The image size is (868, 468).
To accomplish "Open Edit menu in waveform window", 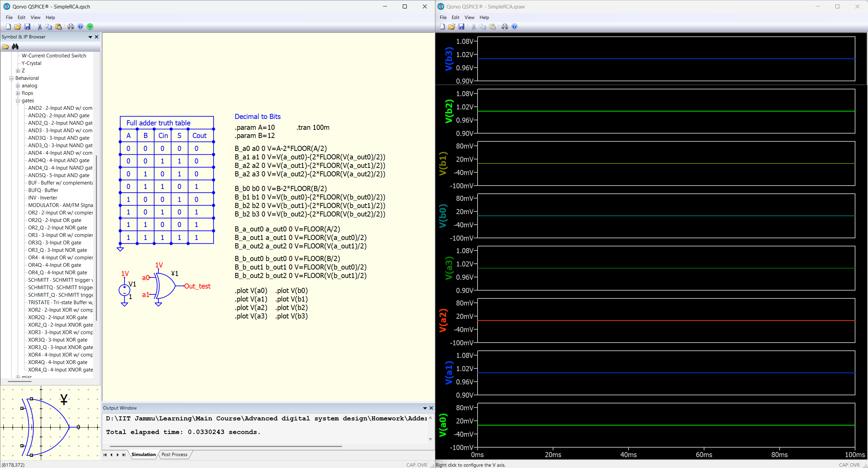I will click(x=455, y=17).
